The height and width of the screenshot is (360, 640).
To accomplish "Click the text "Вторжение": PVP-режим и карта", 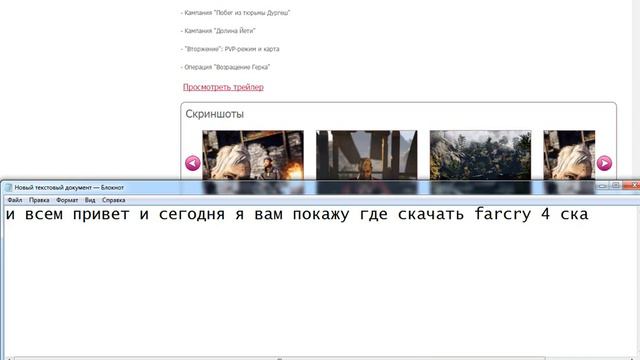I will (232, 49).
